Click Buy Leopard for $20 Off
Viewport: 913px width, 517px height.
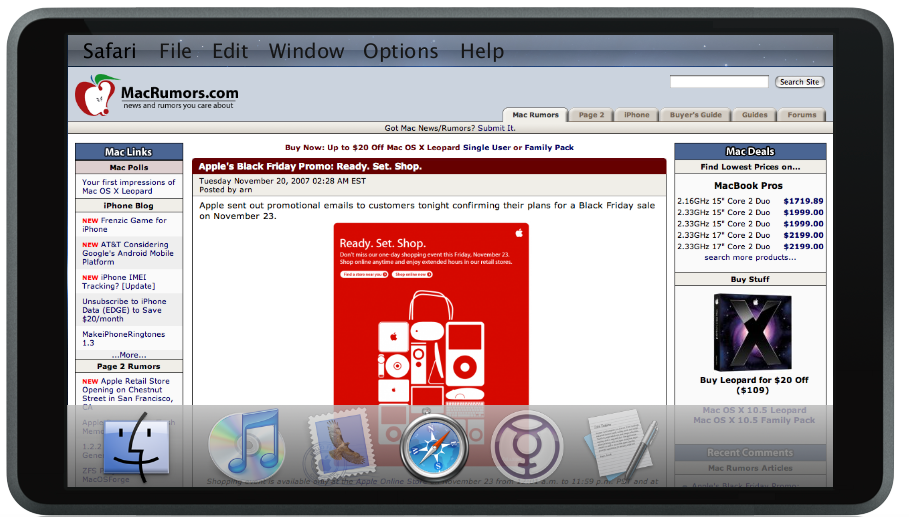754,385
